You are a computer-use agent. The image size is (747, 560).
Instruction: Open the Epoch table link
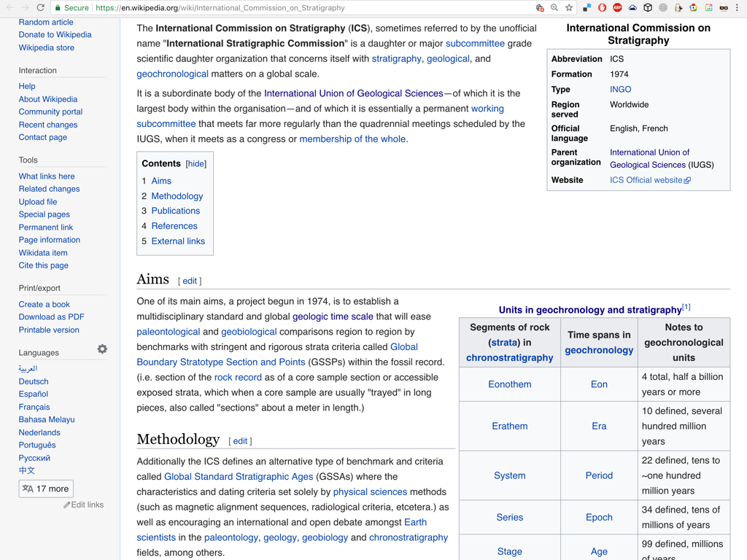599,517
